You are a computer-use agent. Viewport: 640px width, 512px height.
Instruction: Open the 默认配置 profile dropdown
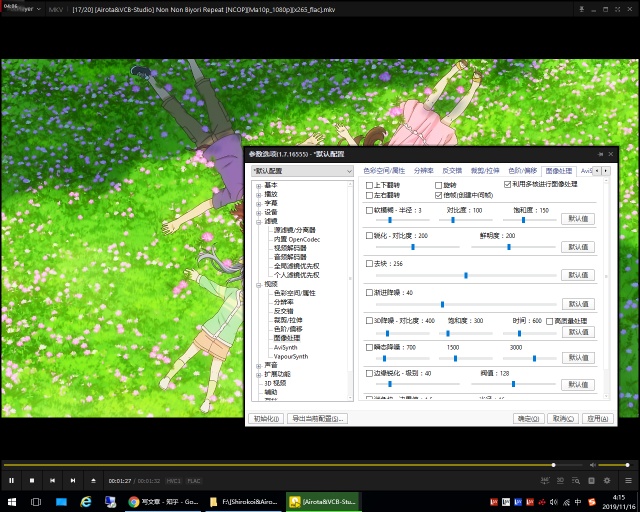pyautogui.click(x=302, y=171)
